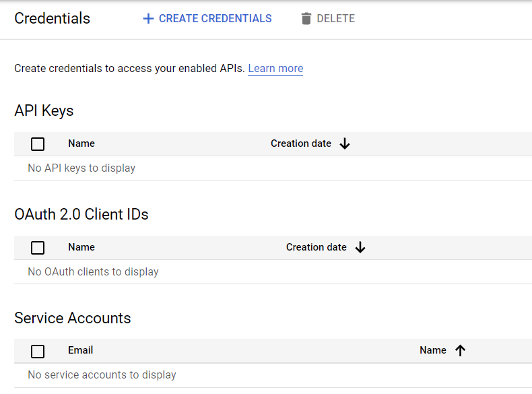Sort API Keys by the Name column
532x394 pixels.
coord(81,143)
